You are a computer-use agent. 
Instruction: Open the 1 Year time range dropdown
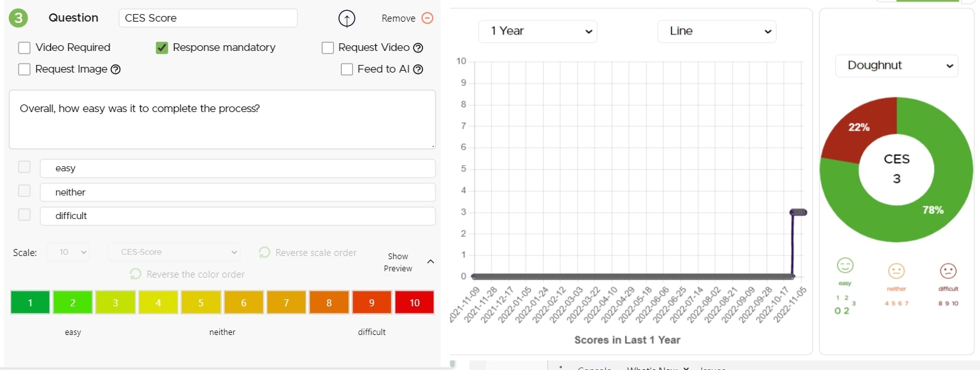(538, 31)
